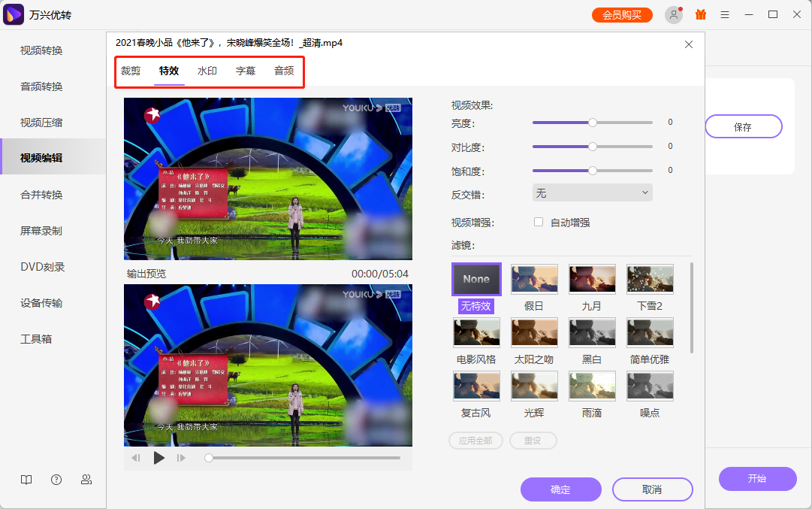Screen dimensions: 812x509
Task: Click the 00:00/05:04 time display
Action: (x=380, y=274)
